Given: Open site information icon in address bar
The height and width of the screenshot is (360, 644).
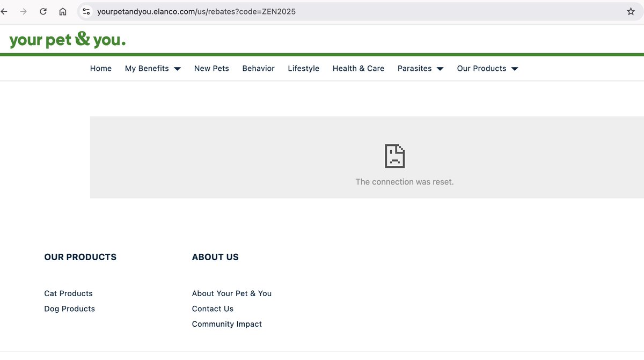Looking at the screenshot, I should coord(86,11).
